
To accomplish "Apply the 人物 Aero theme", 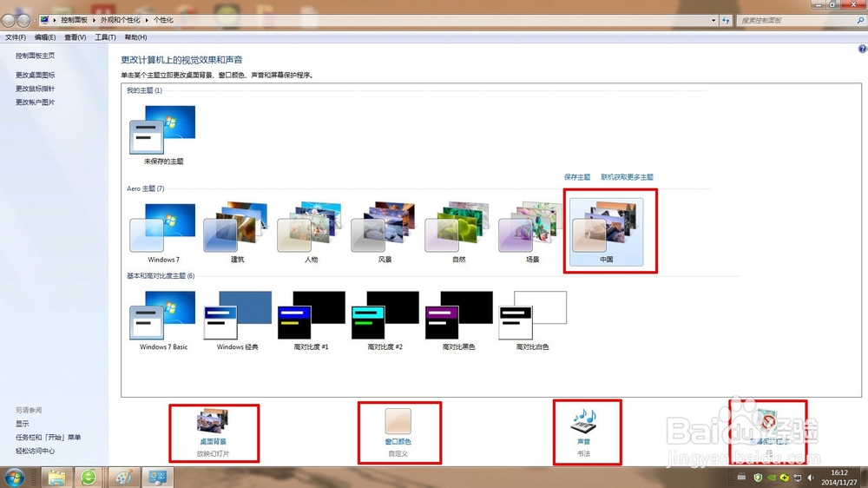I will (311, 234).
